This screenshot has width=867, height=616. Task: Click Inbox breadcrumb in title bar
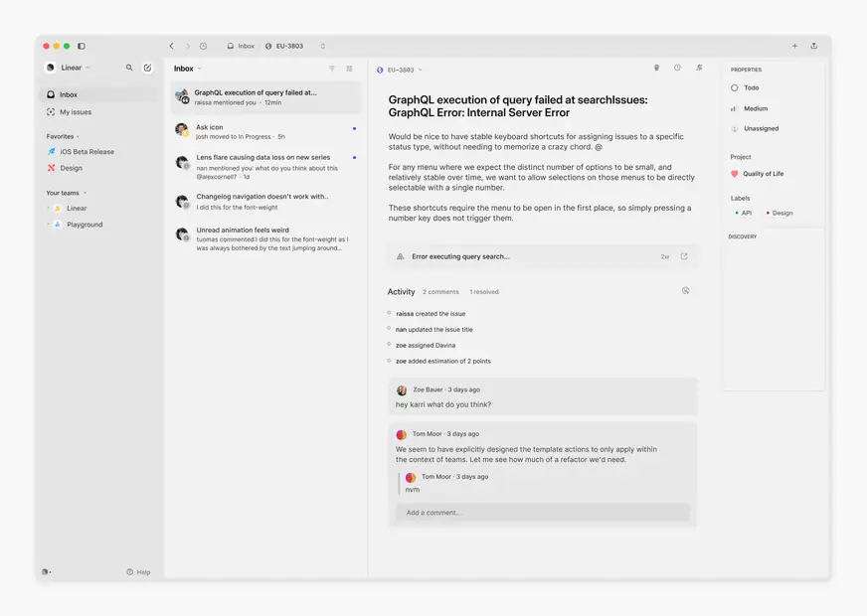pyautogui.click(x=241, y=46)
